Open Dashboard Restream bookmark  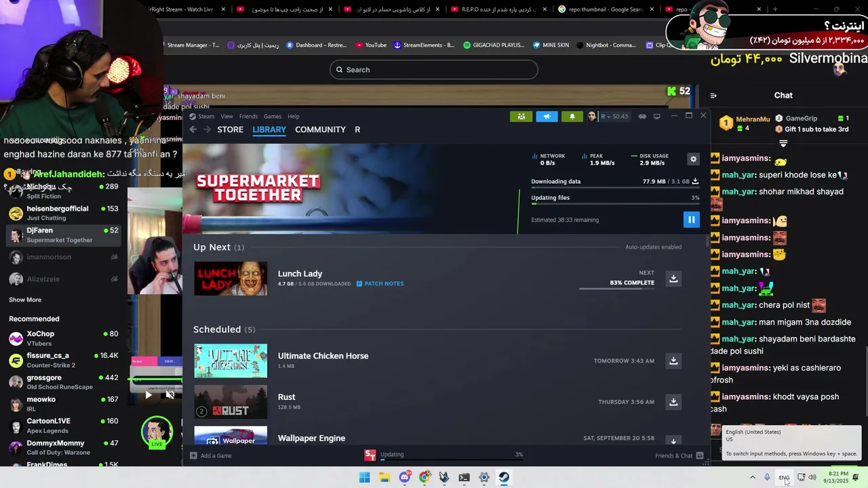(317, 45)
